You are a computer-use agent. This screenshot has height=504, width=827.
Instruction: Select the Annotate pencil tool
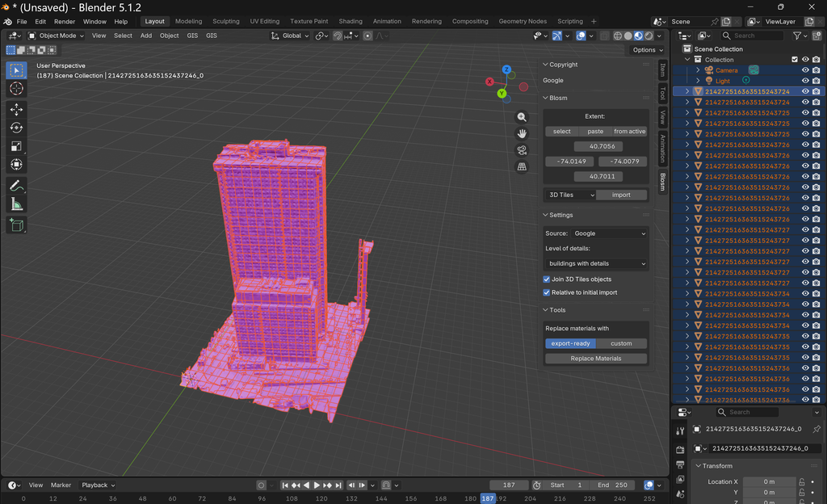[16, 186]
